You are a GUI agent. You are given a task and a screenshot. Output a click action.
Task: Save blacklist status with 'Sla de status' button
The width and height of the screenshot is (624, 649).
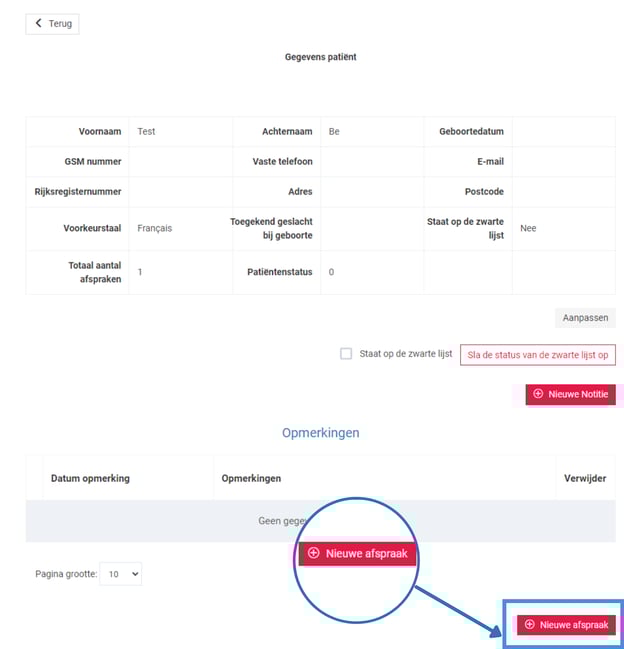(537, 354)
